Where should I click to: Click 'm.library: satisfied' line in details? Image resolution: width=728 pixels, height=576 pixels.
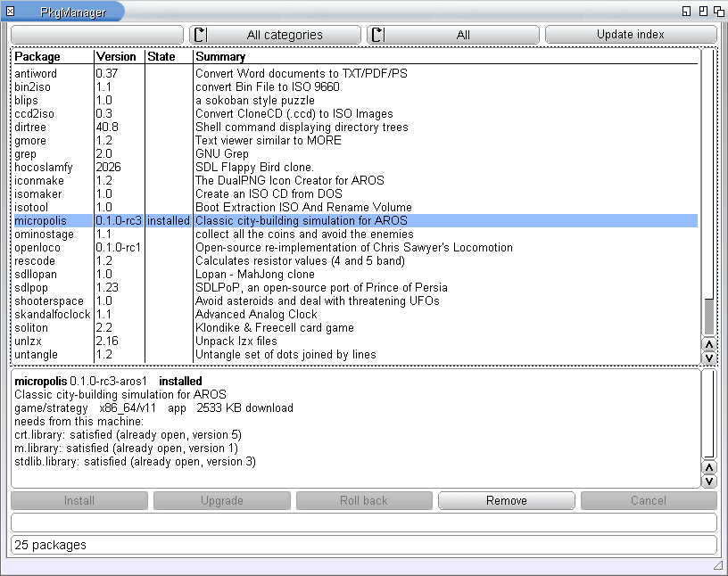click(x=127, y=448)
